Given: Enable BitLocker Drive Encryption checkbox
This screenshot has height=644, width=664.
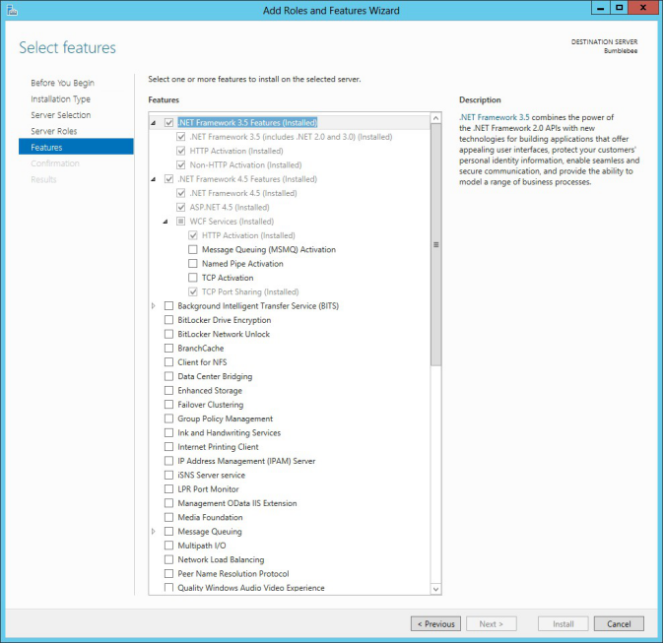Looking at the screenshot, I should [x=169, y=320].
